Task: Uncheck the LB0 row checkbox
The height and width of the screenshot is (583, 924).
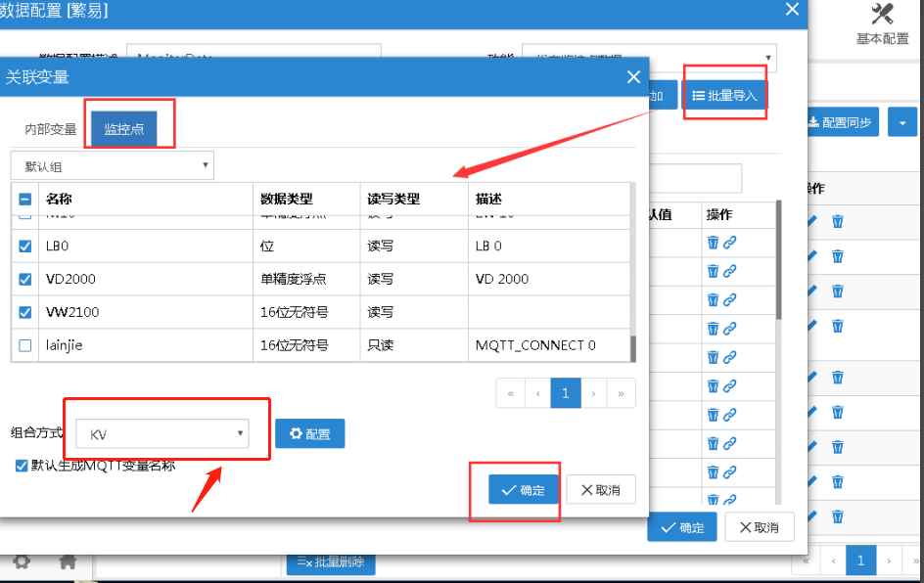Action: pyautogui.click(x=25, y=247)
